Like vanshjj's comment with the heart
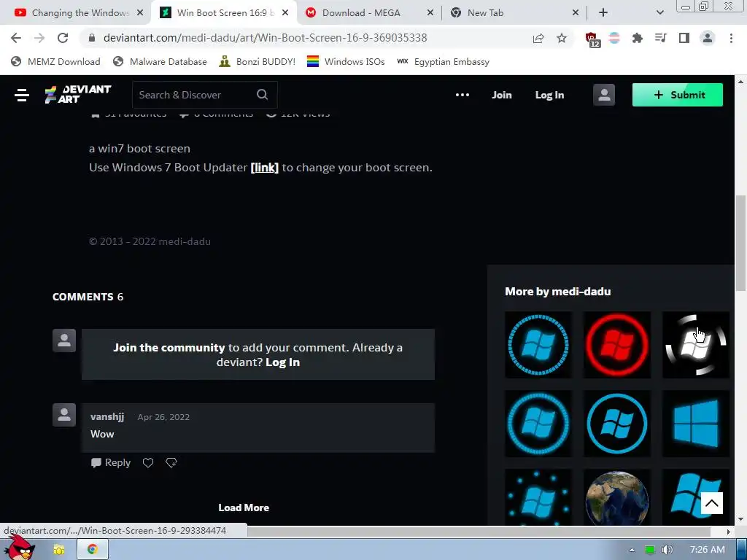 click(148, 462)
